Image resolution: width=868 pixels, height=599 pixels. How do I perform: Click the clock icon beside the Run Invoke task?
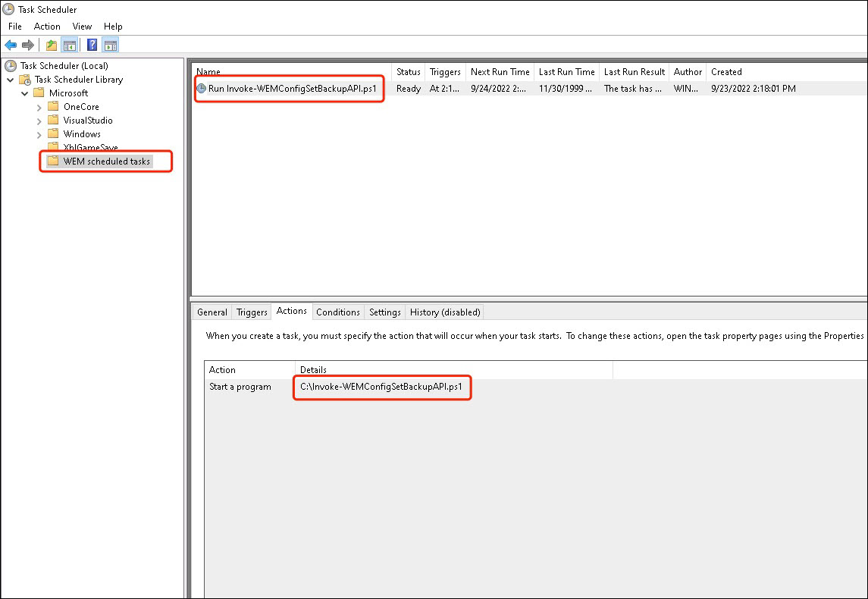[x=202, y=89]
